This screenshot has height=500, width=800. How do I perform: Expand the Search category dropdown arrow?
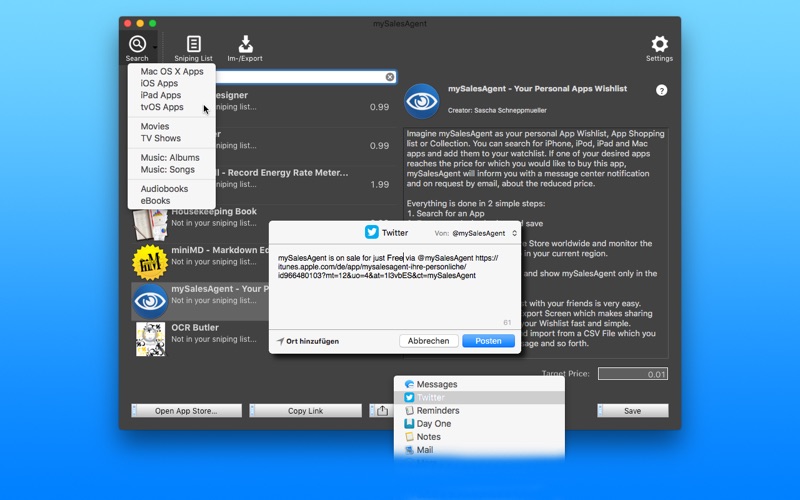click(155, 48)
